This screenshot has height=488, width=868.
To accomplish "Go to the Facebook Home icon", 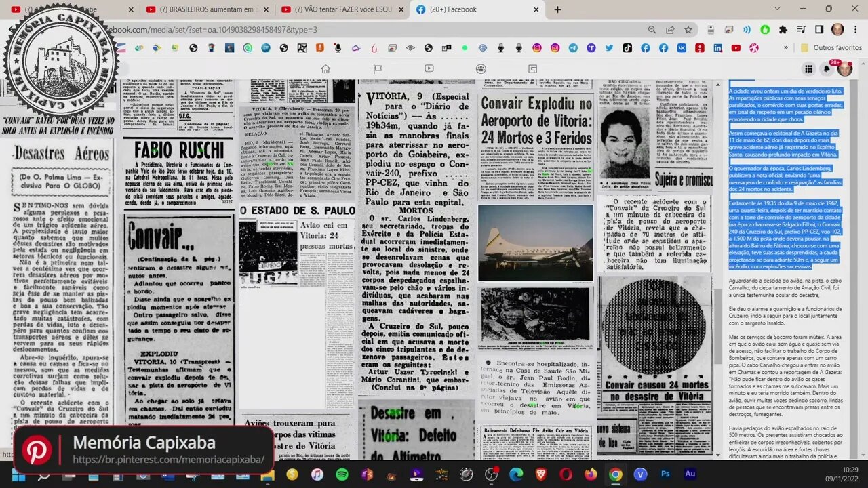I will click(x=325, y=68).
